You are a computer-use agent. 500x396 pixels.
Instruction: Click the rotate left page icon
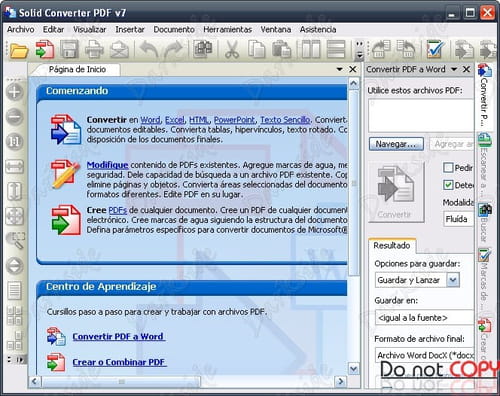381,49
